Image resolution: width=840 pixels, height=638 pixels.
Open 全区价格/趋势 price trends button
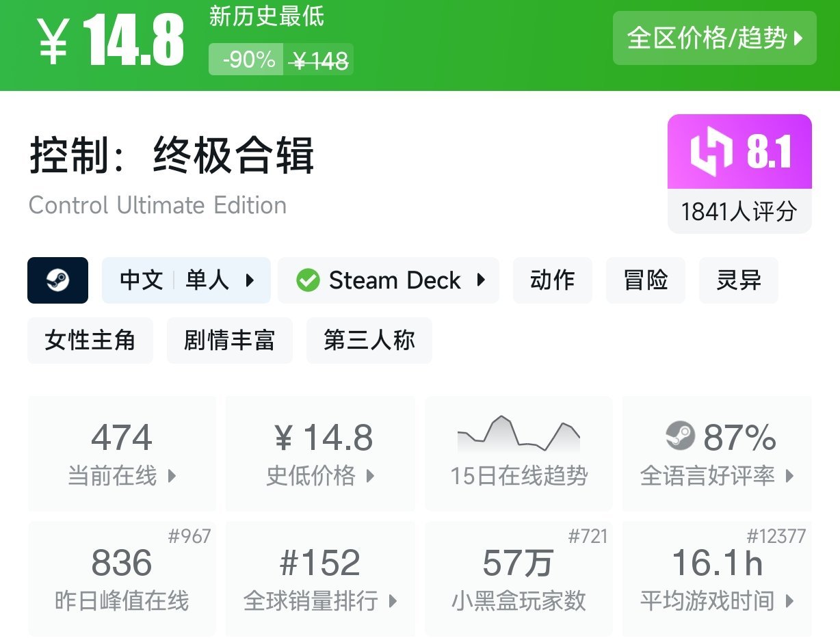(x=715, y=38)
